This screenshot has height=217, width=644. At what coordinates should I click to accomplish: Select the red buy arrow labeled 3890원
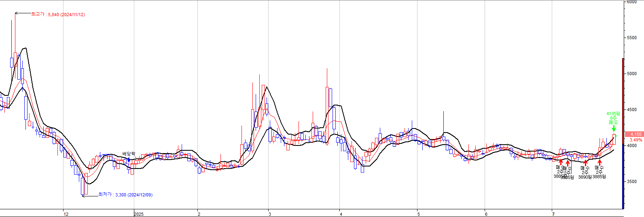click(585, 163)
